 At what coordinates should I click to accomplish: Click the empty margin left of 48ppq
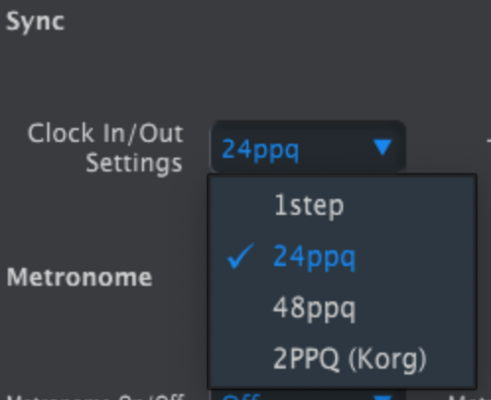pos(240,308)
